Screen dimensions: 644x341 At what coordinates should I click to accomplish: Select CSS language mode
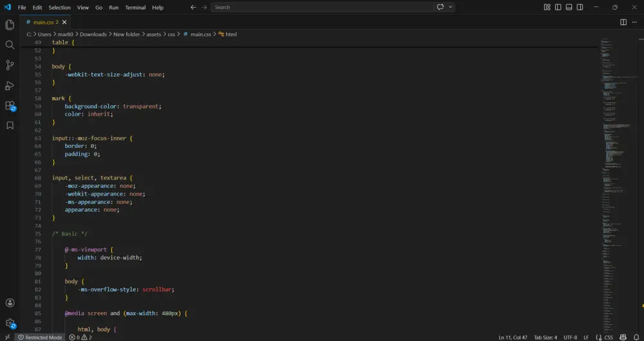(x=609, y=337)
